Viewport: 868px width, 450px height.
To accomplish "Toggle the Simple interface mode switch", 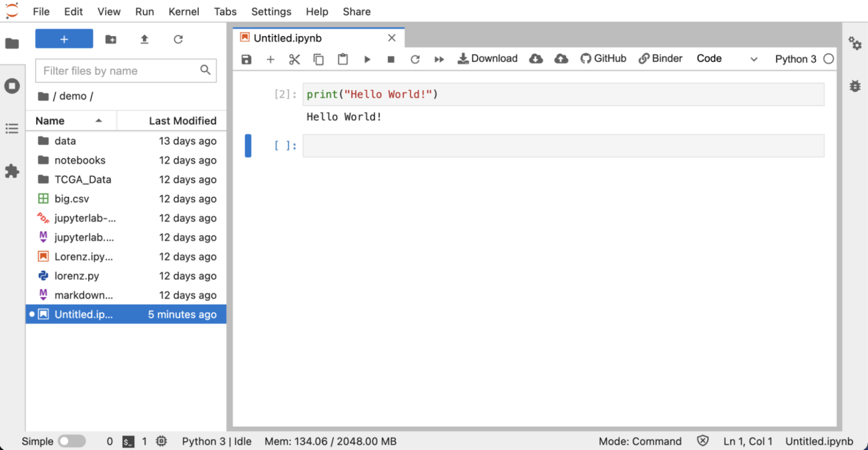I will coord(71,441).
